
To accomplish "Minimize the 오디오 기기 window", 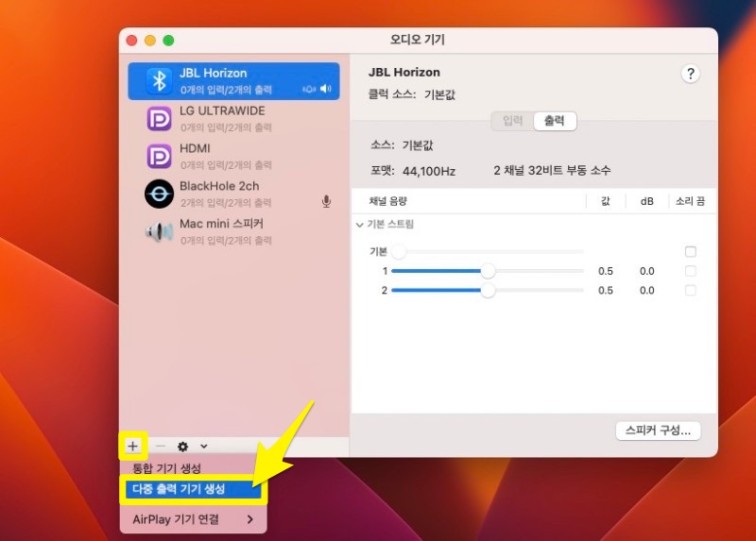I will [150, 41].
